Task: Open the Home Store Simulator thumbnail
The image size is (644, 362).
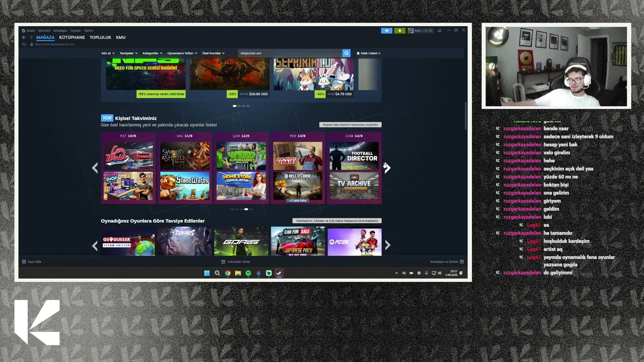Action: pyautogui.click(x=241, y=186)
